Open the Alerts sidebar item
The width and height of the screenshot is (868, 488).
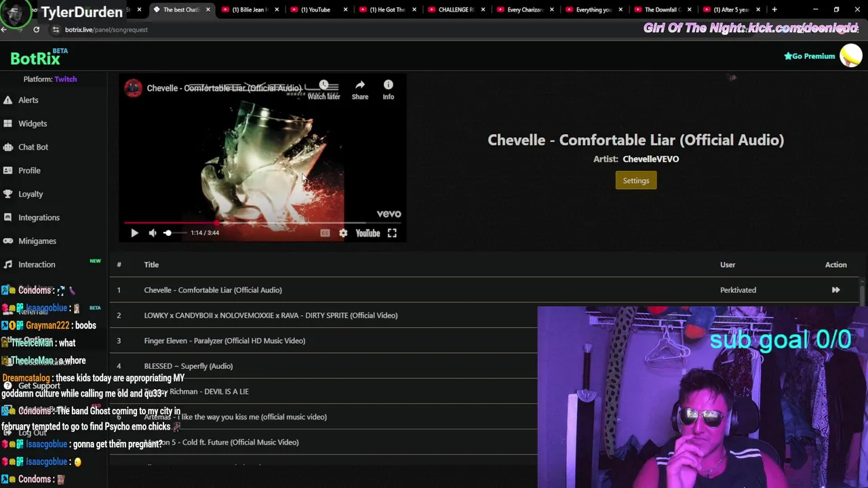click(x=28, y=100)
